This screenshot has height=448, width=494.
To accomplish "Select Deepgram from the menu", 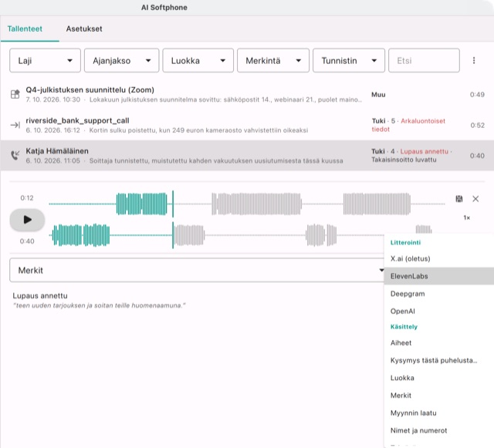I will 439,294.
